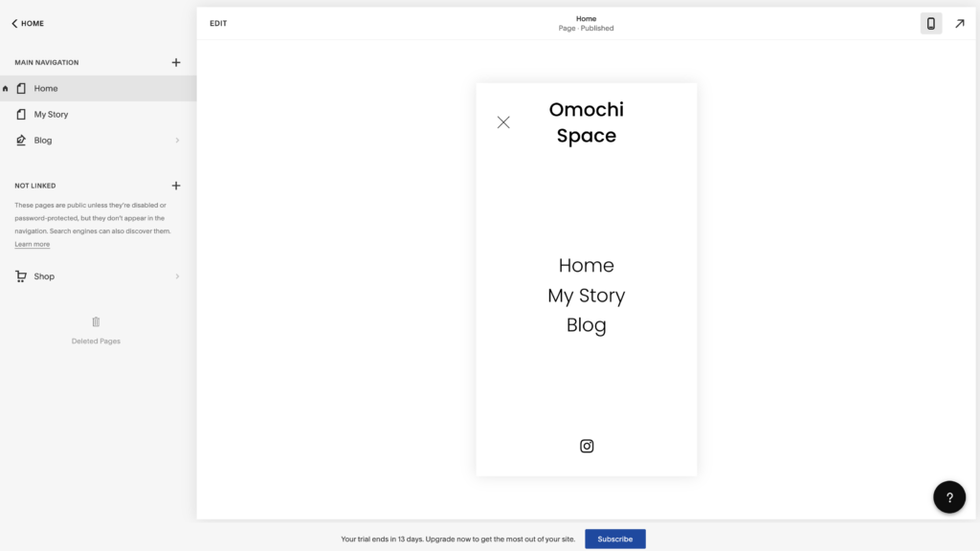Select the Home page title at top center
Screen dimensions: 980x551
point(586,18)
